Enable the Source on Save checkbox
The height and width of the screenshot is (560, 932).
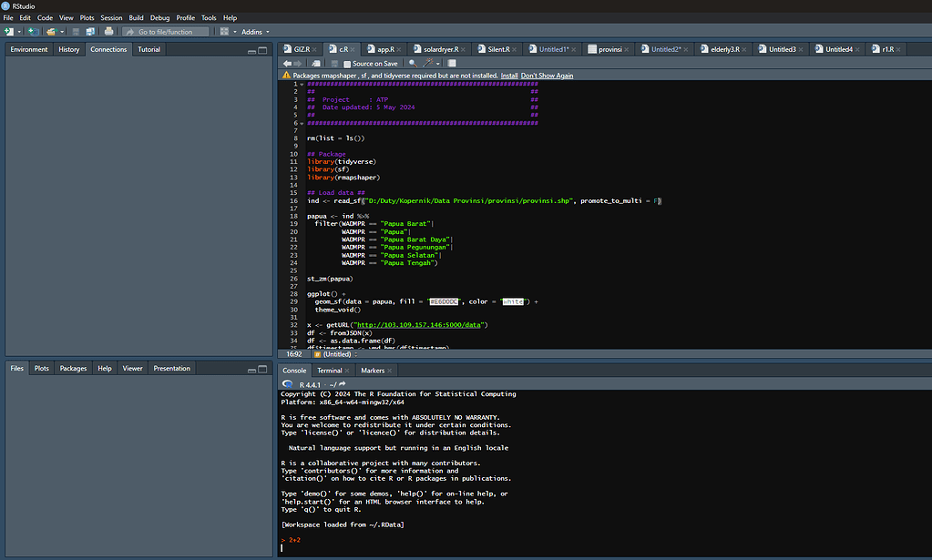click(348, 63)
